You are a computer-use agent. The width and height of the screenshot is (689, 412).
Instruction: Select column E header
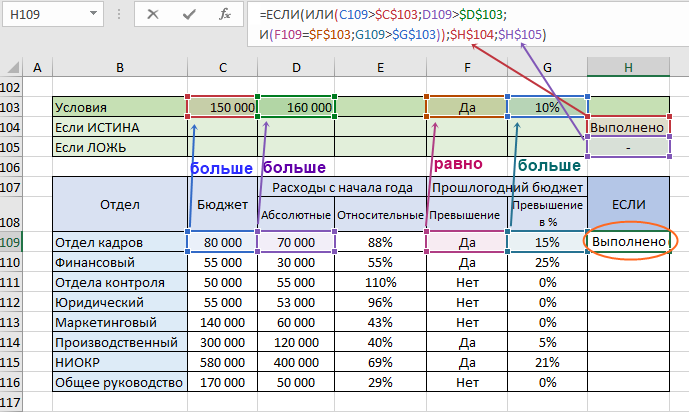(380, 67)
